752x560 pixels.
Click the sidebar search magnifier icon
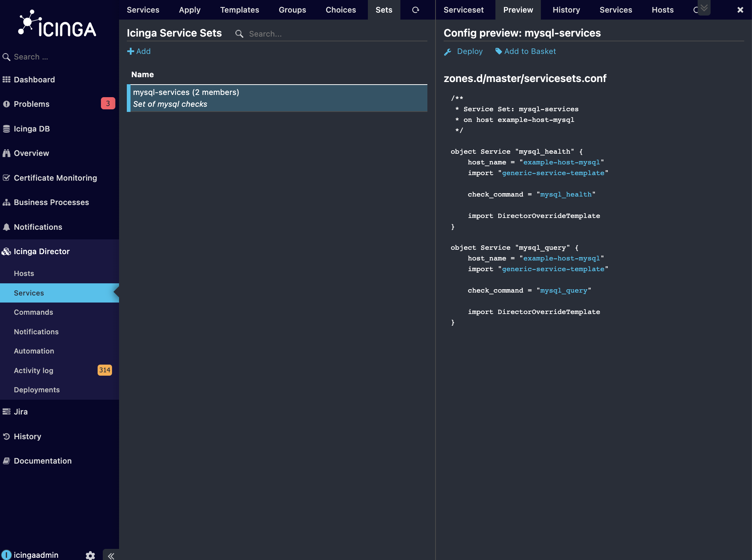[6, 57]
